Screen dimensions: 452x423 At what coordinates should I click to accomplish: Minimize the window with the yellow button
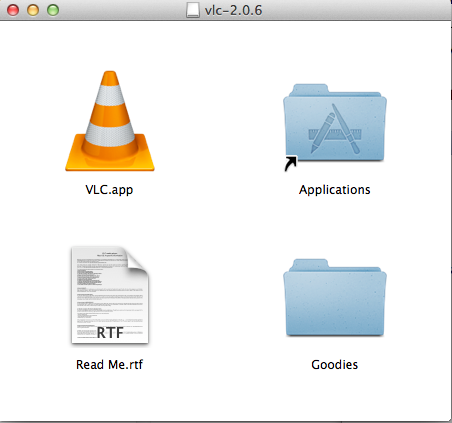point(33,10)
